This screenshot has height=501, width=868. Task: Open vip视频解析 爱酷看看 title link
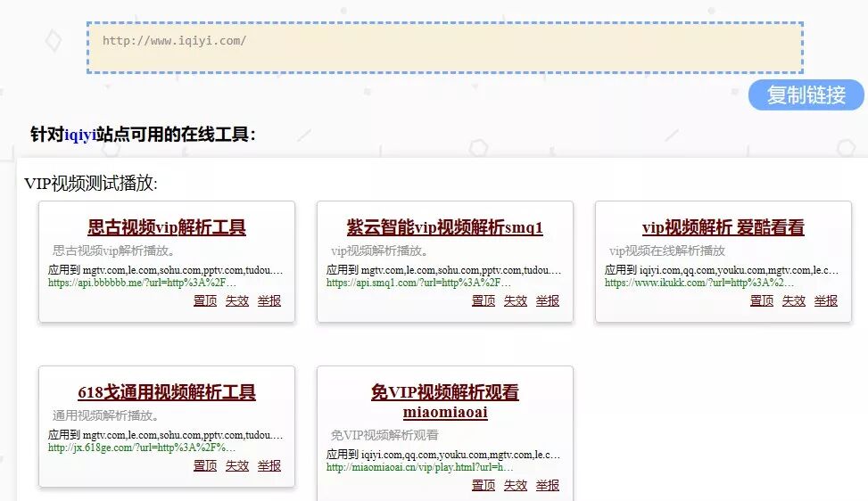coord(723,227)
